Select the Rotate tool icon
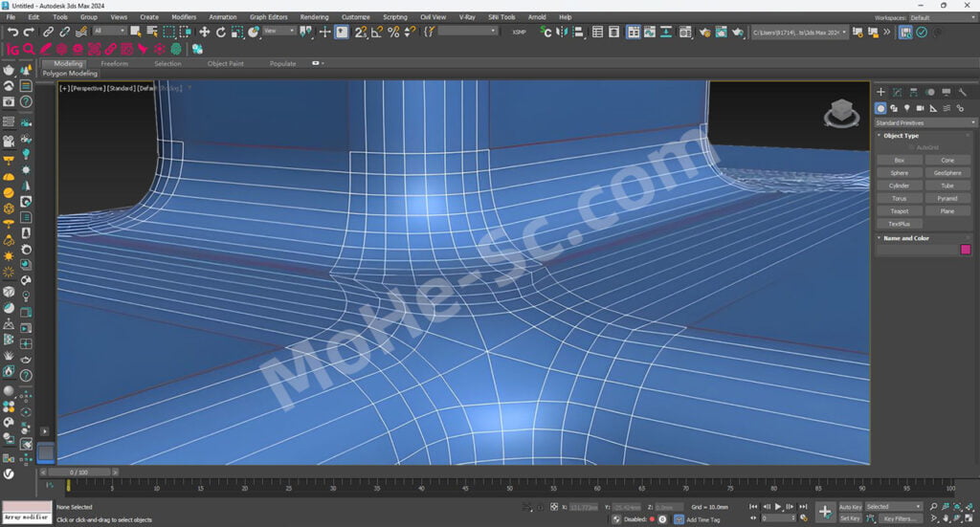The height and width of the screenshot is (527, 980). click(221, 32)
